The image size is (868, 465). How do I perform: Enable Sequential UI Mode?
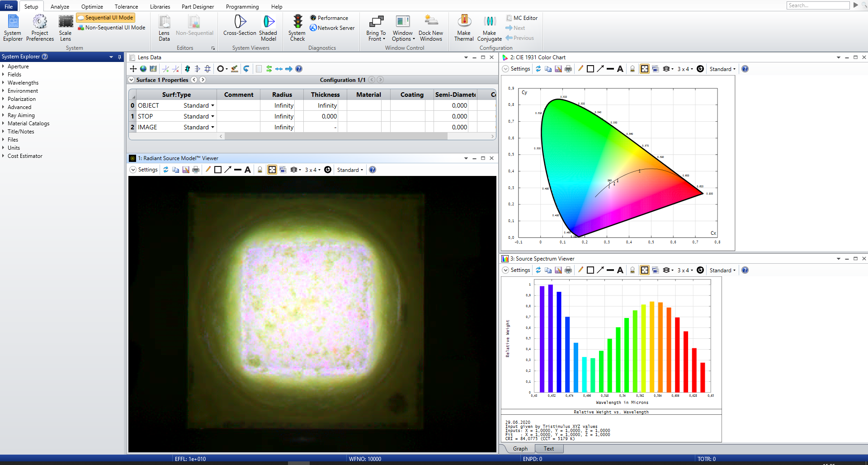click(x=106, y=18)
